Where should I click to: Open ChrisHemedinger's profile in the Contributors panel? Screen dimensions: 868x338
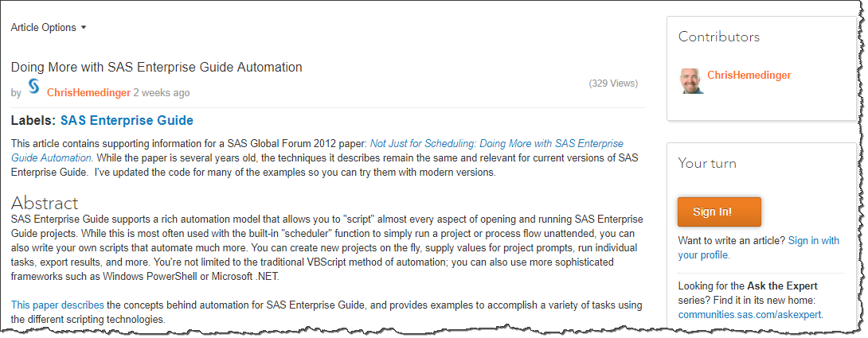(x=749, y=76)
